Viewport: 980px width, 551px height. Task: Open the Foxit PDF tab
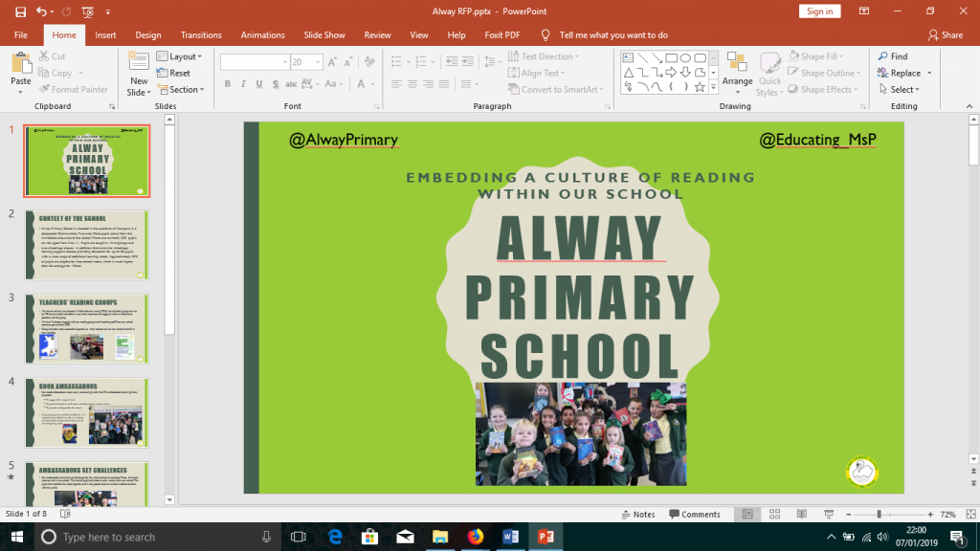point(501,34)
